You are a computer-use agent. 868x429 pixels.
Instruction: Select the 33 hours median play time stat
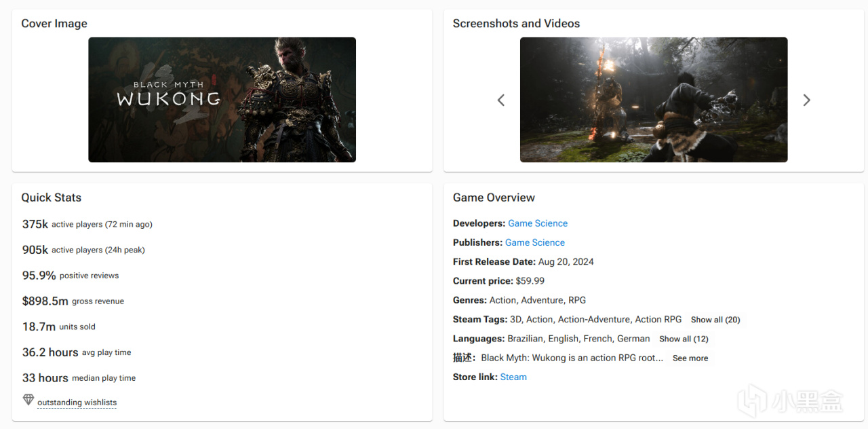(79, 378)
